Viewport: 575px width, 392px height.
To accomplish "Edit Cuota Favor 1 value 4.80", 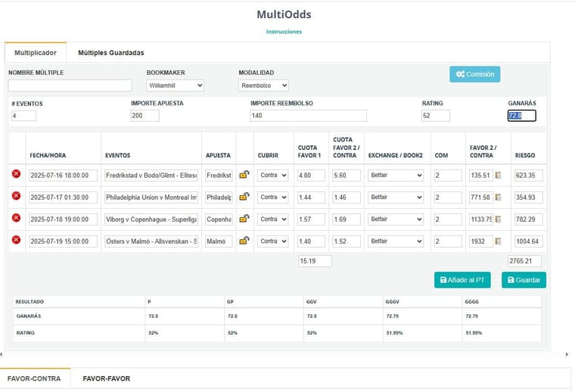I will (x=312, y=176).
